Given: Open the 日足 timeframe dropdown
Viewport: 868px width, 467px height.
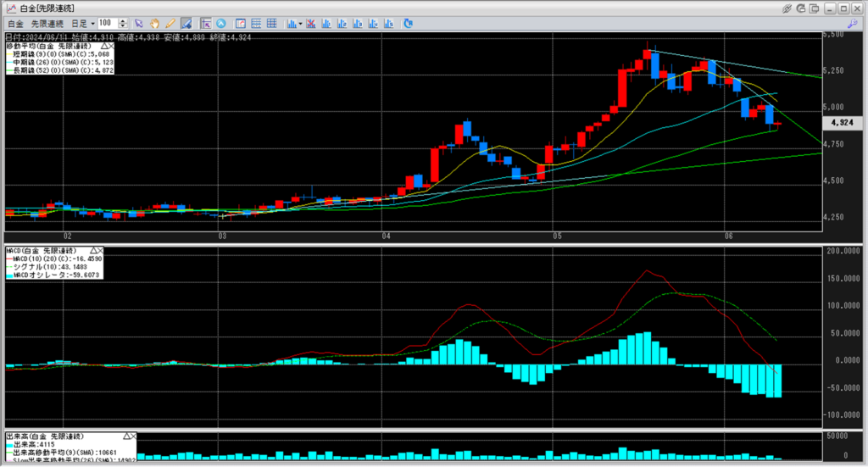Looking at the screenshot, I should tap(83, 23).
